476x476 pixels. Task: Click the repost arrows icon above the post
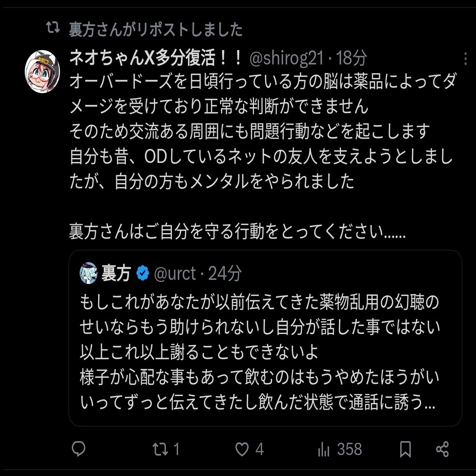pos(53,29)
